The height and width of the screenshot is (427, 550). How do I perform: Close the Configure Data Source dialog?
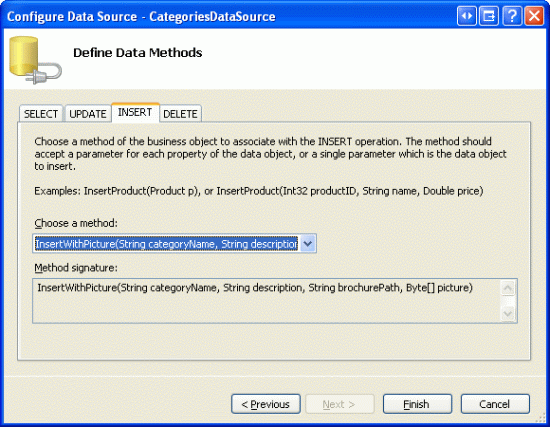[534, 16]
